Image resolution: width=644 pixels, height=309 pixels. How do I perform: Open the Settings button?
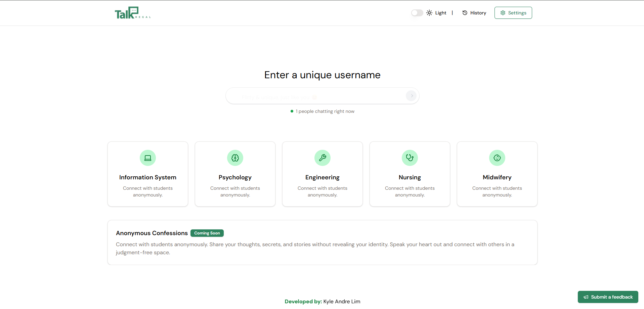click(513, 13)
